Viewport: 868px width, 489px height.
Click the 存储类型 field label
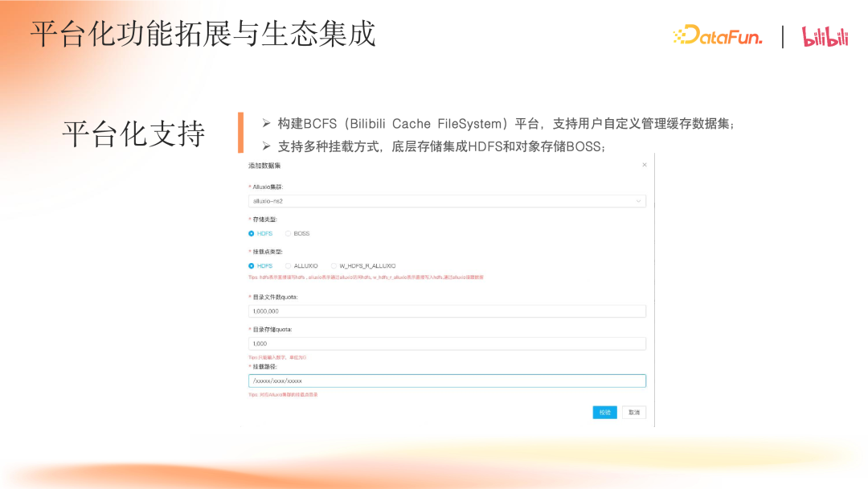tap(263, 220)
